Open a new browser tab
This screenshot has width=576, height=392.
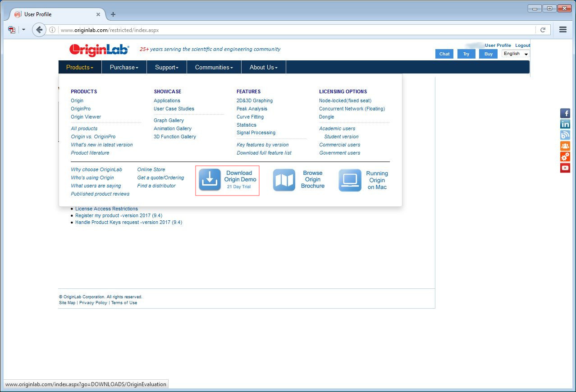(x=113, y=14)
